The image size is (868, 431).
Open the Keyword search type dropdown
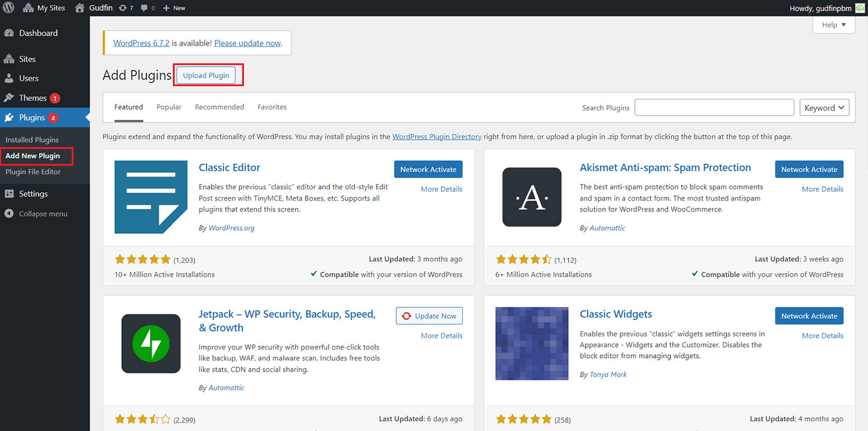coord(823,108)
